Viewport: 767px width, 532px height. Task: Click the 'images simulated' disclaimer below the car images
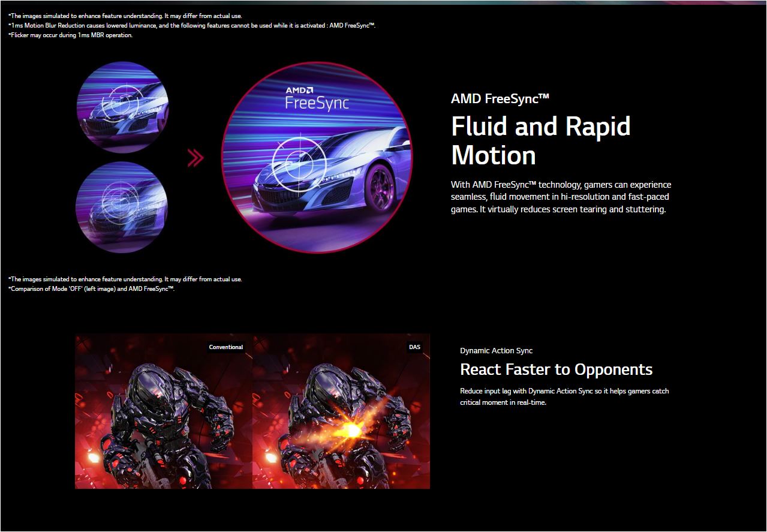[x=125, y=279]
